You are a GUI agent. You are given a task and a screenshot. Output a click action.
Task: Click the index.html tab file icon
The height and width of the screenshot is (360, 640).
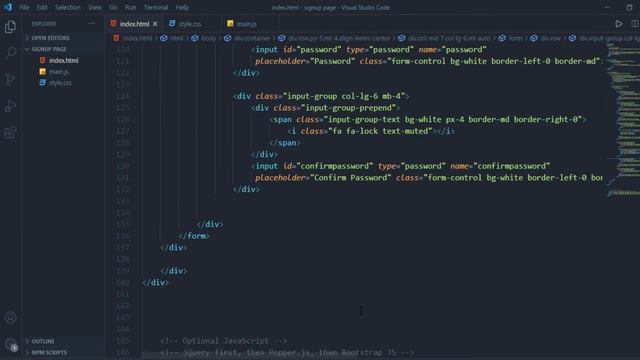coord(113,24)
